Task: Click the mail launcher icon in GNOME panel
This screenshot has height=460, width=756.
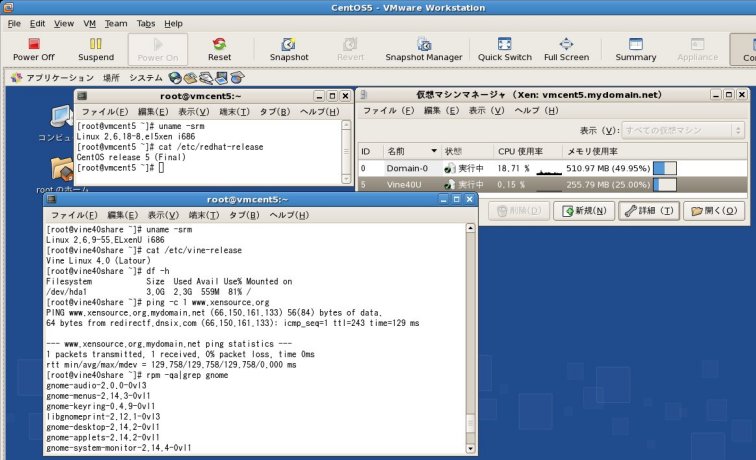Action: (190, 78)
